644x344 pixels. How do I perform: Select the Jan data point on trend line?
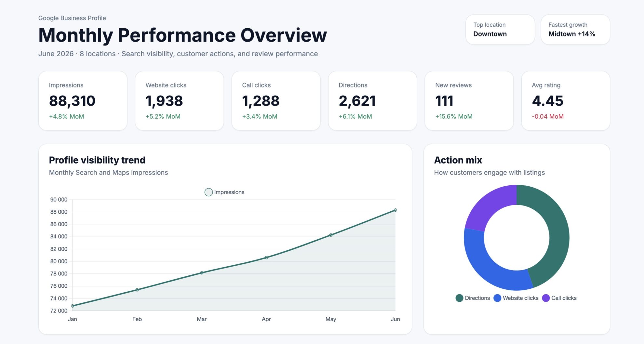pos(73,306)
